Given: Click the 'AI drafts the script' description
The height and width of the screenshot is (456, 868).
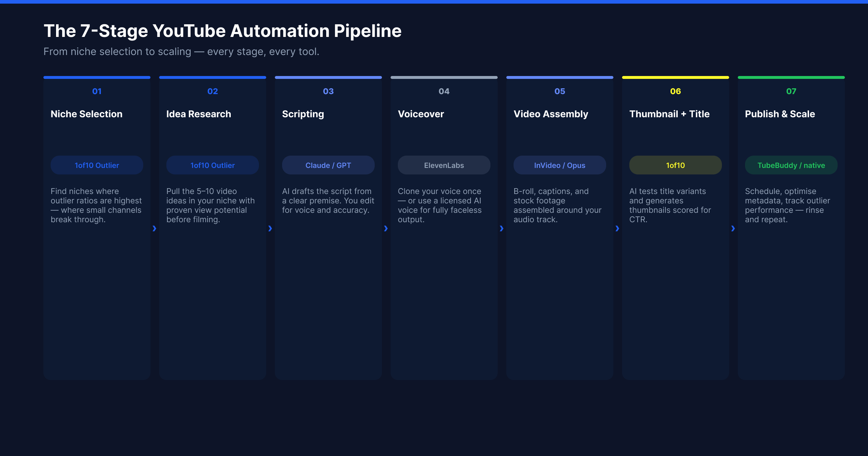Looking at the screenshot, I should pos(328,200).
